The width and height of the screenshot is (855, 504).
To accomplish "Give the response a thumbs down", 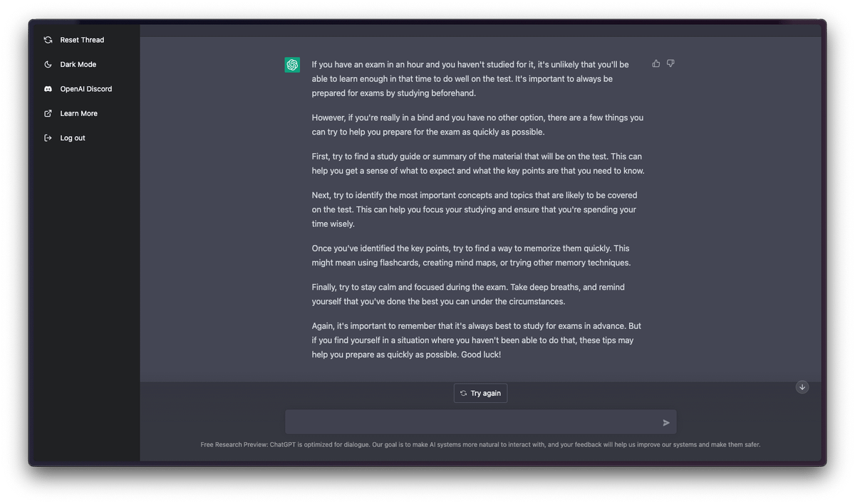I will click(x=670, y=63).
